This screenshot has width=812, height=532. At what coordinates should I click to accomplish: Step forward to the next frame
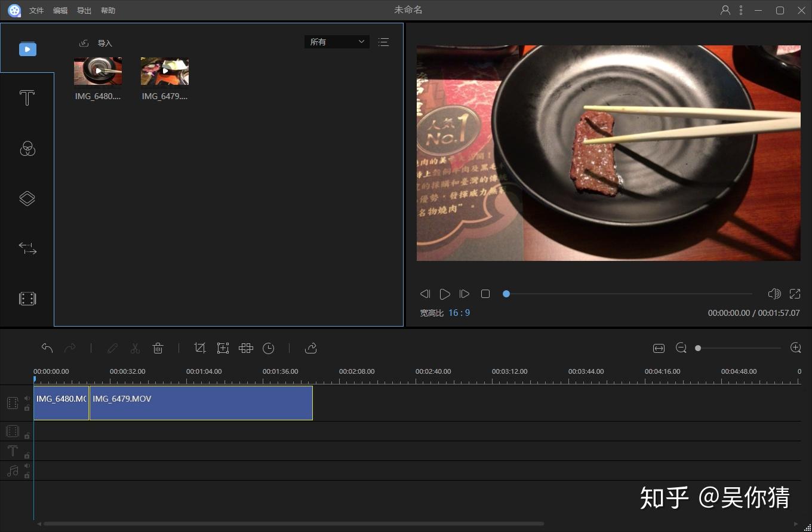point(465,294)
